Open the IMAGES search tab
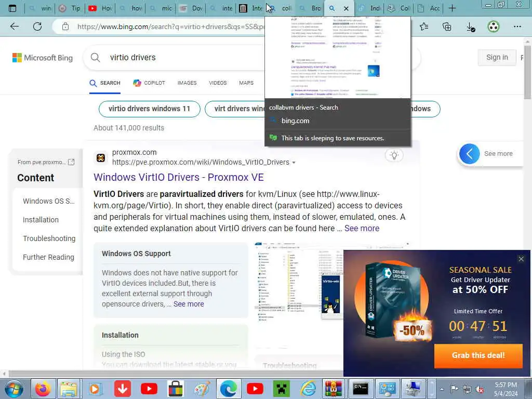Screen dimensions: 532x399 coord(187,83)
